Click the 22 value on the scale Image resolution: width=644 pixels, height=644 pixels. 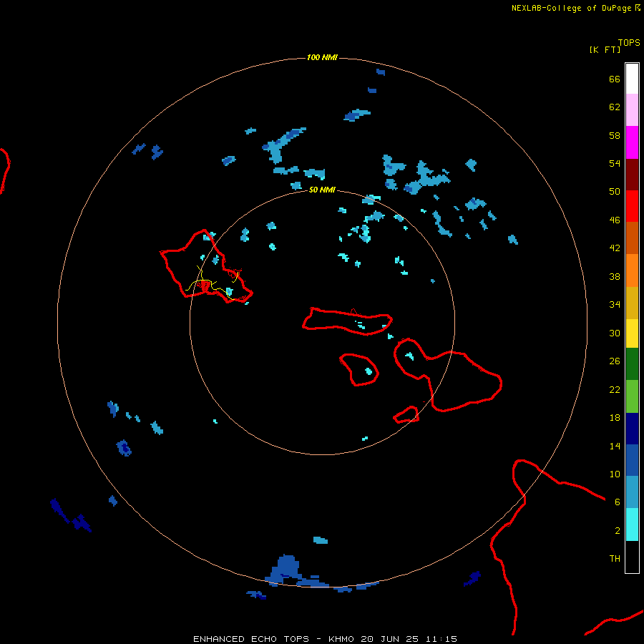pos(615,389)
